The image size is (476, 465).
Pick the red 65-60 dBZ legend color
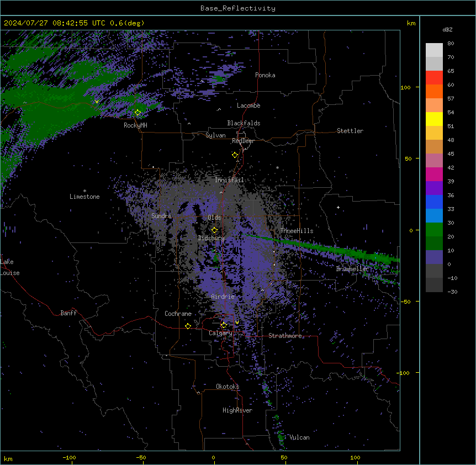[x=434, y=77]
